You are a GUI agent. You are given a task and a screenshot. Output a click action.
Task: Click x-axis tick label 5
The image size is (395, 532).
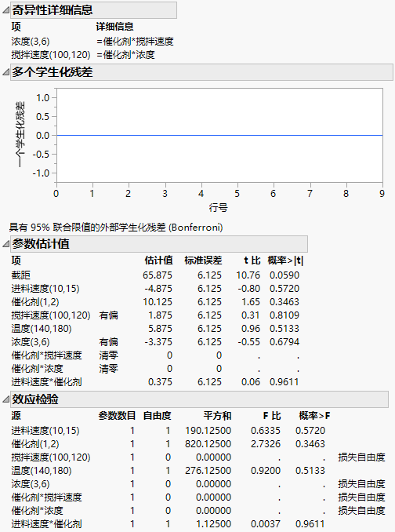[x=237, y=193]
